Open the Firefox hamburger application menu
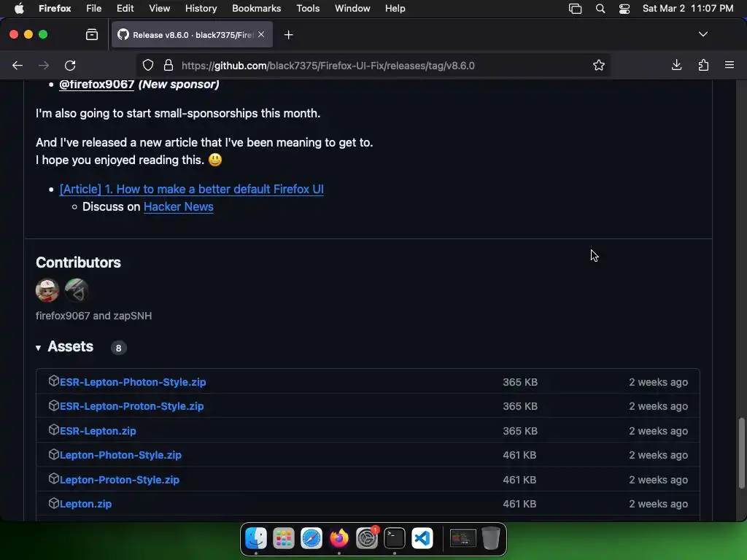The image size is (747, 560). click(729, 65)
